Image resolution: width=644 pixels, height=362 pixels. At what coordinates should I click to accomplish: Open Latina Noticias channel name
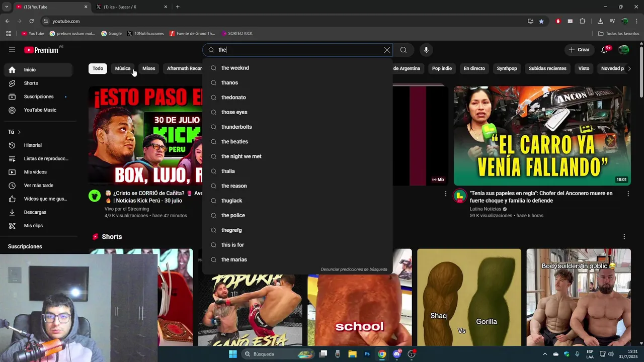(x=485, y=209)
